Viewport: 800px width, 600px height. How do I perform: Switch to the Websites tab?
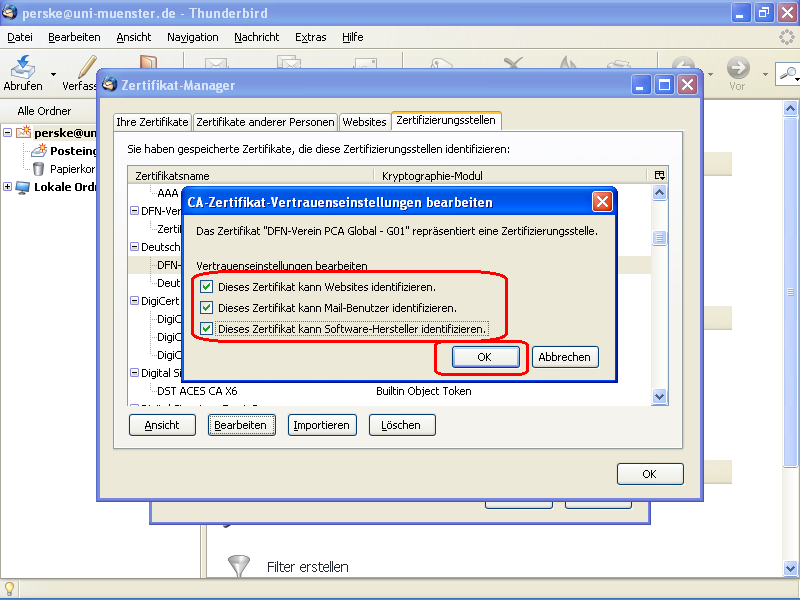tap(365, 121)
